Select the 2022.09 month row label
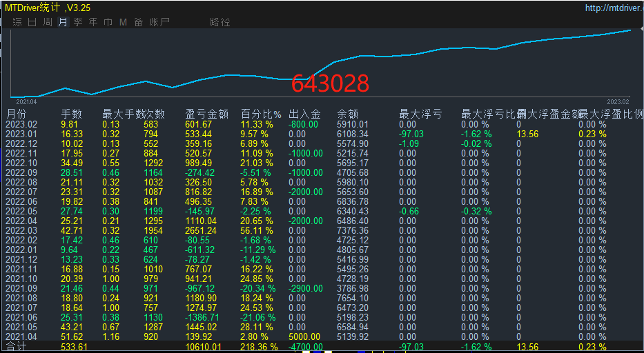Viewport: 644px width, 353px height. click(21, 173)
